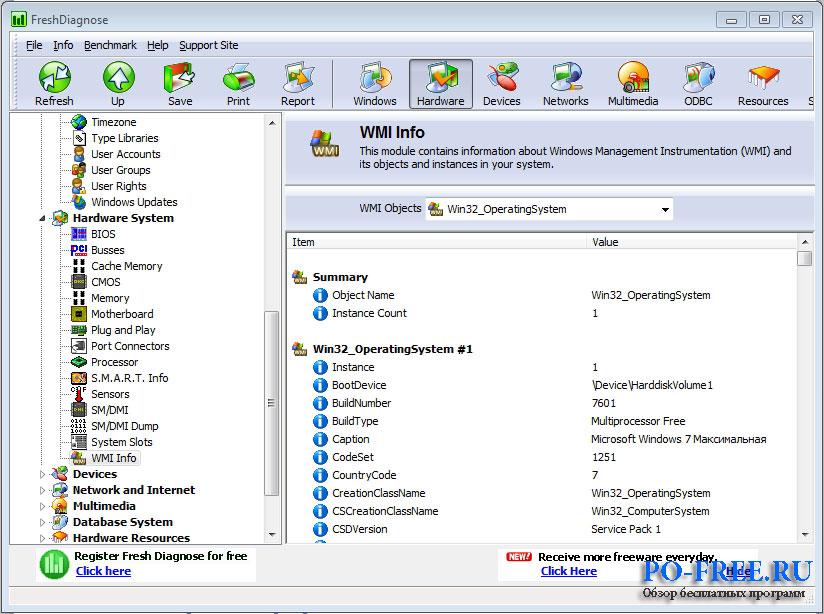Select Type Libraries tree item
The image size is (824, 614).
point(115,138)
